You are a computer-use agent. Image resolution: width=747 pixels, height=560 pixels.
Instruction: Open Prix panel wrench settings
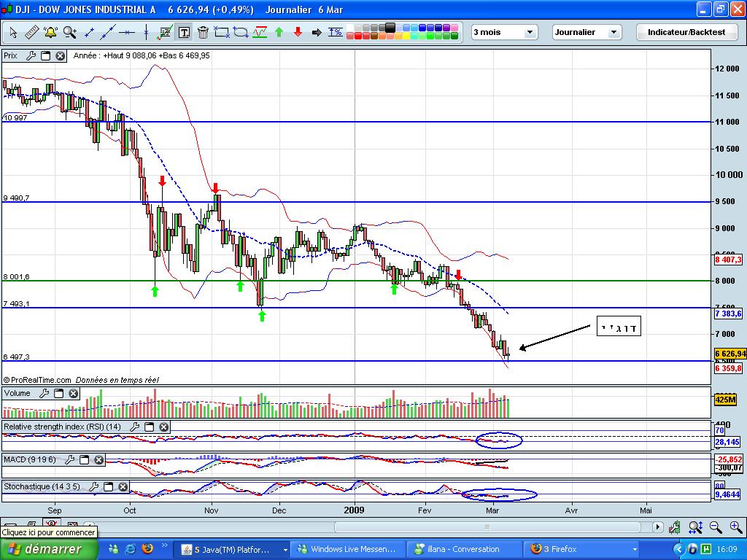(31, 55)
